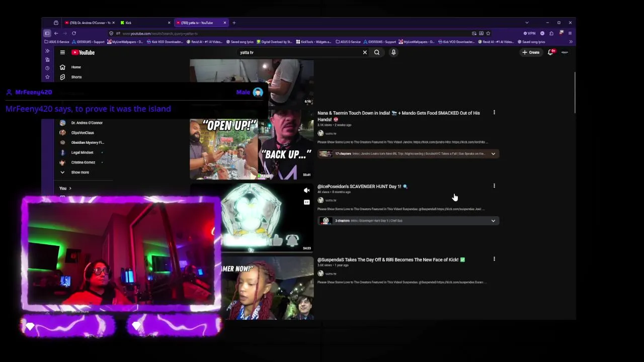Viewport: 644px width, 362px height.
Task: Open the YouTube hamburger guide menu
Action: point(62,52)
